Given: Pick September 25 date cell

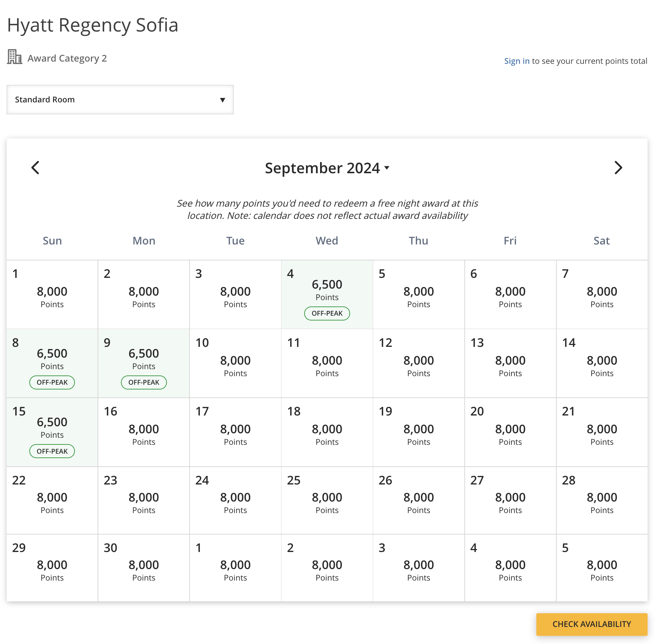Looking at the screenshot, I should (x=327, y=500).
